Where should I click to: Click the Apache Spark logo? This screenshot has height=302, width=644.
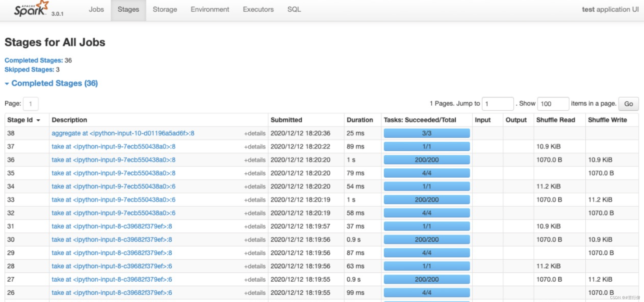coord(31,9)
